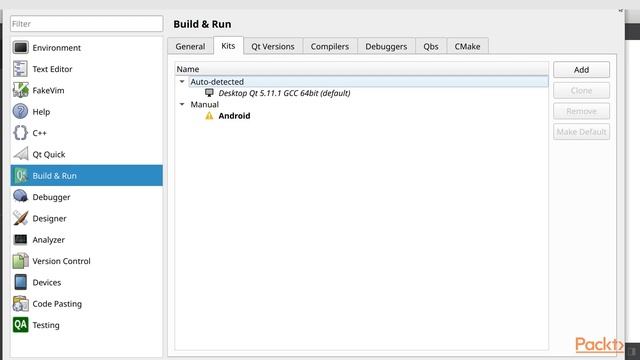Click the Analyzer icon
This screenshot has width=640, height=360.
point(20,239)
